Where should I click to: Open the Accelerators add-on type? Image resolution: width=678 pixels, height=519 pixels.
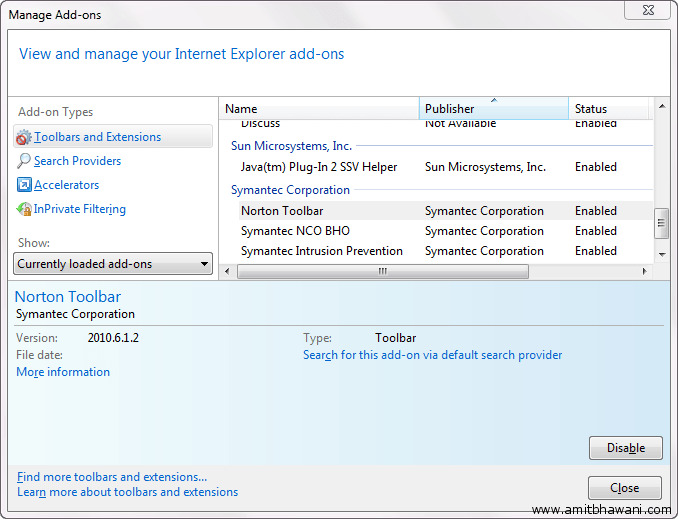point(67,185)
